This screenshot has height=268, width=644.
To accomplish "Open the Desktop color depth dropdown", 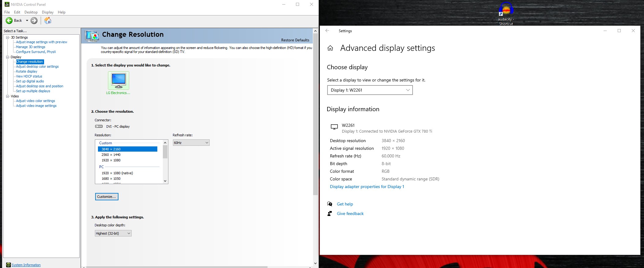I will (x=113, y=233).
